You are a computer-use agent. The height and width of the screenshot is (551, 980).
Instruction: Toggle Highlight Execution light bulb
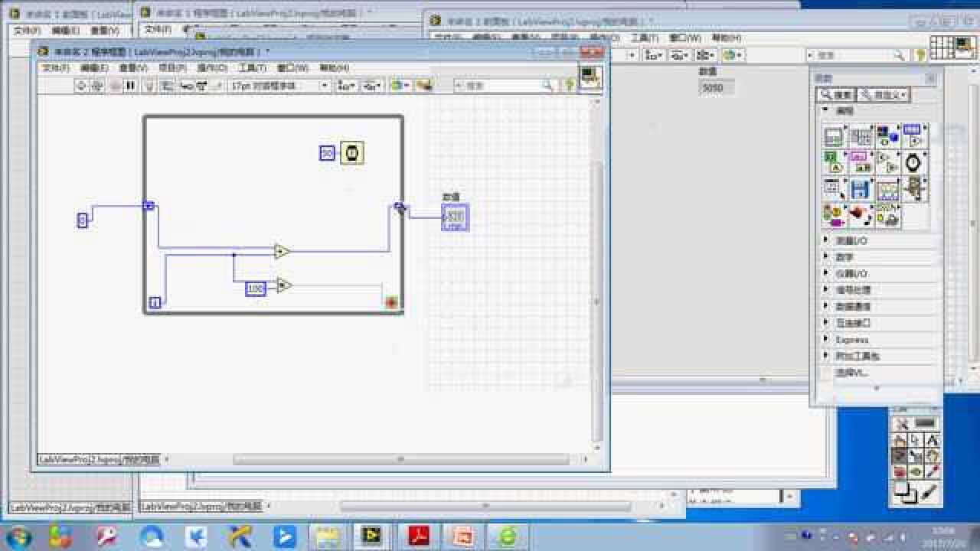click(150, 86)
